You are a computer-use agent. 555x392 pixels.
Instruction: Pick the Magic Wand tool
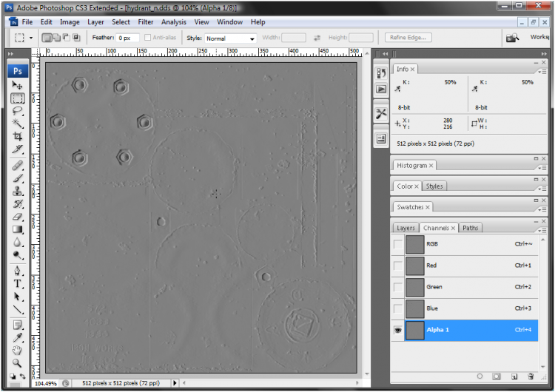[18, 124]
